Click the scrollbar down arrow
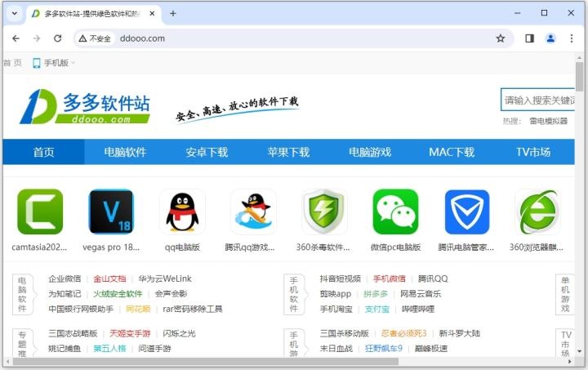588x370 pixels. [579, 351]
